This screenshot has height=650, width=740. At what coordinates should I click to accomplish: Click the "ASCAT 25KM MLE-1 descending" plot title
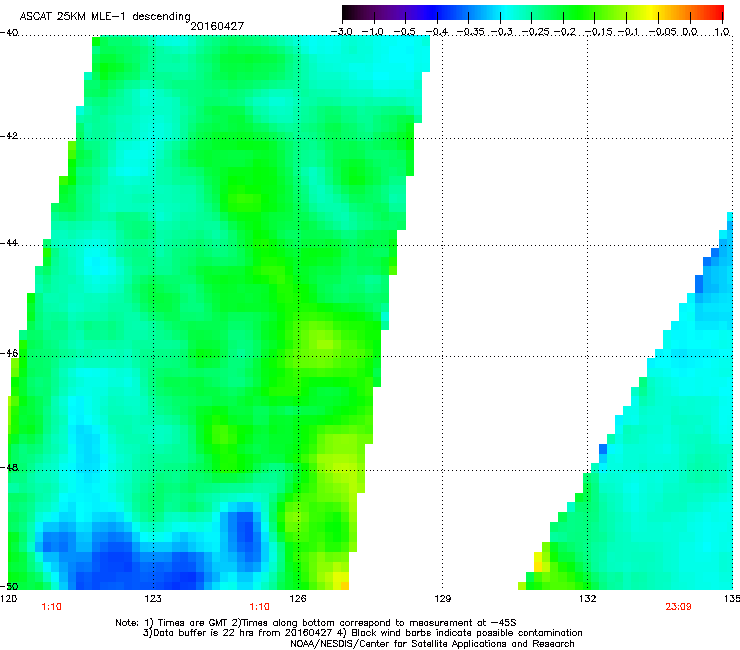(105, 16)
